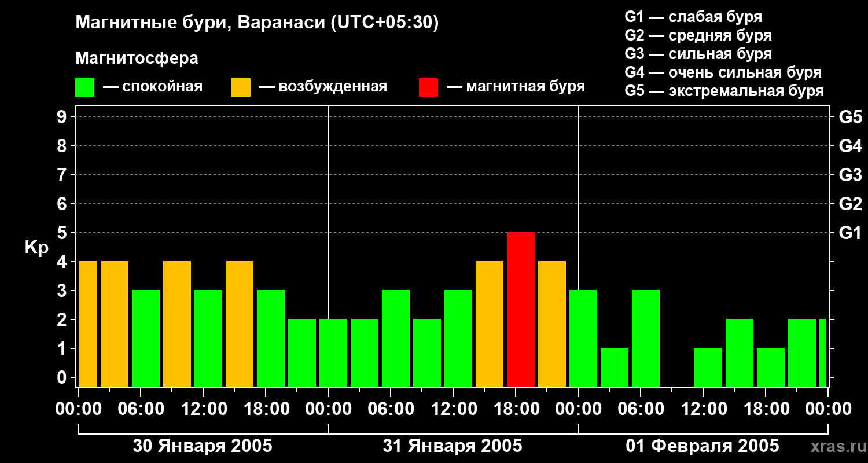Select the 'G2 — средняя буря' legend line

point(698,35)
